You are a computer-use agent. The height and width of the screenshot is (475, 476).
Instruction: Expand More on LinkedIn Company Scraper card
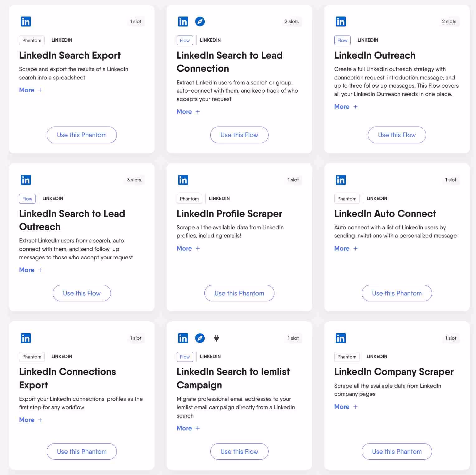(x=346, y=407)
